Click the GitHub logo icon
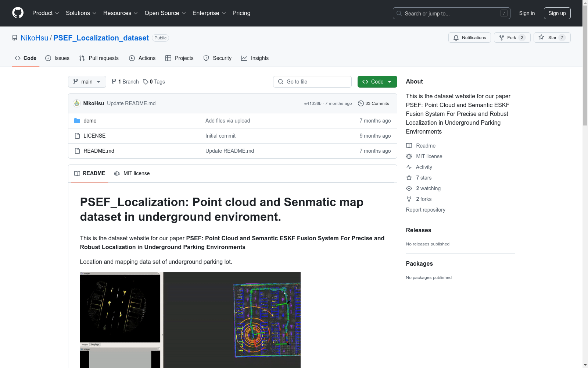This screenshot has height=368, width=588. (18, 13)
